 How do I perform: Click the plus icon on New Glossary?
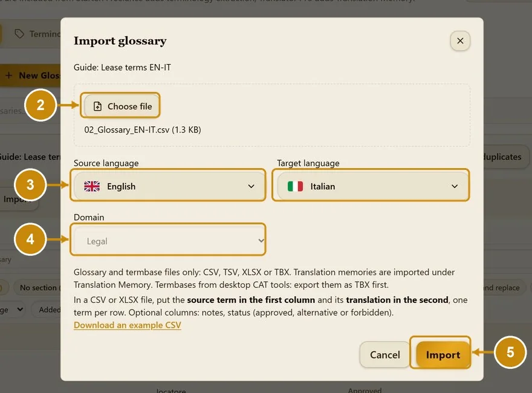click(x=9, y=76)
